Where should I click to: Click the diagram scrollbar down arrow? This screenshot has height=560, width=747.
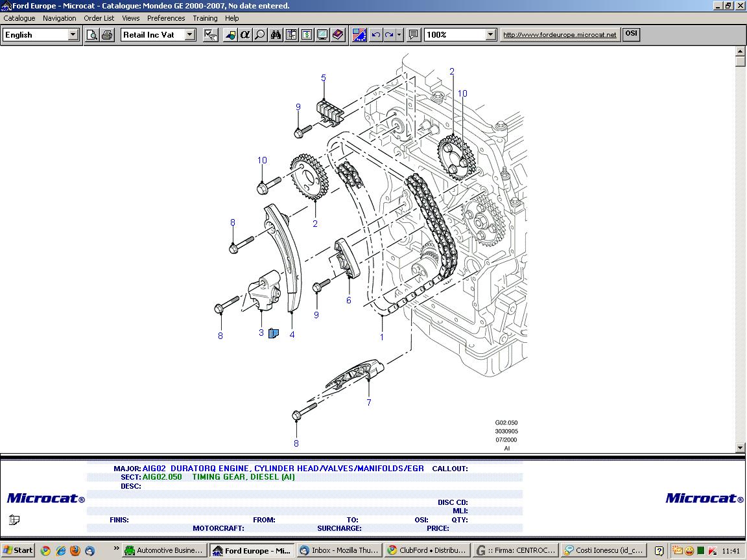[741, 448]
